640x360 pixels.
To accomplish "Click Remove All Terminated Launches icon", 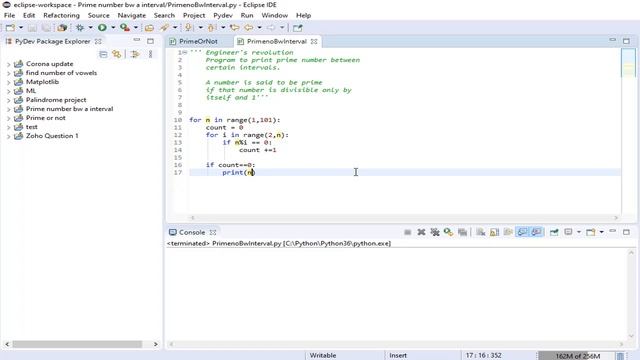I will click(x=435, y=232).
